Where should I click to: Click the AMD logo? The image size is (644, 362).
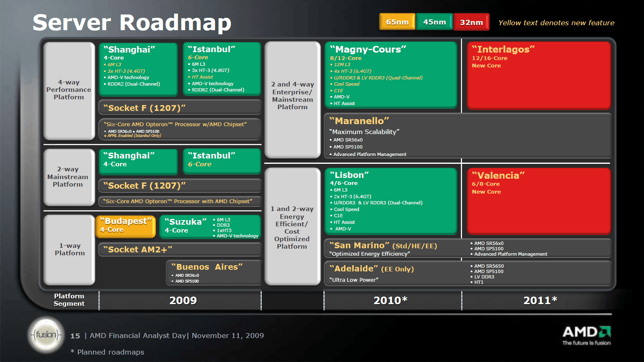pyautogui.click(x=587, y=335)
